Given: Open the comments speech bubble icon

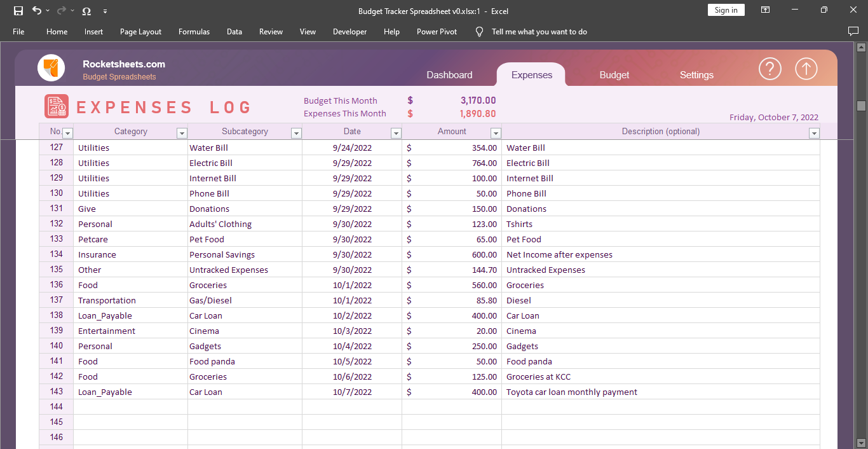Looking at the screenshot, I should tap(853, 31).
